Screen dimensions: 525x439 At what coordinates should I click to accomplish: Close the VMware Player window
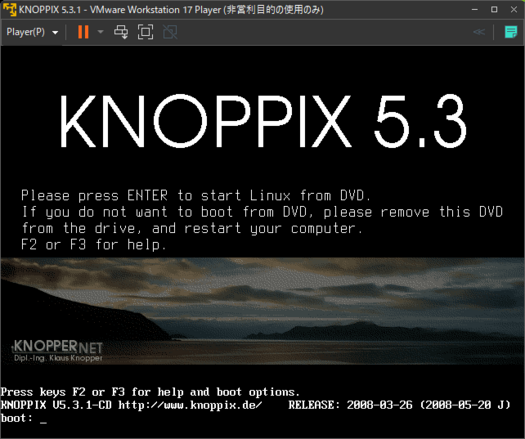514,9
